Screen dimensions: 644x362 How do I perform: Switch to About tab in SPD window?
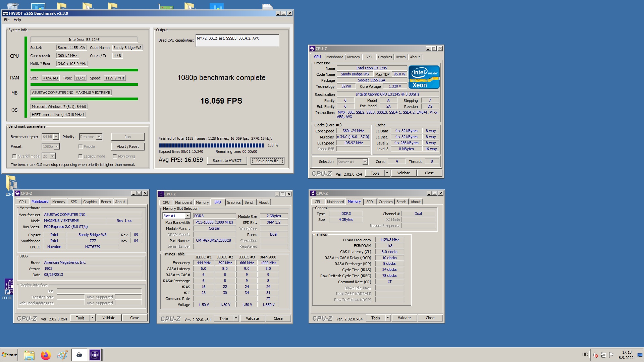point(264,202)
